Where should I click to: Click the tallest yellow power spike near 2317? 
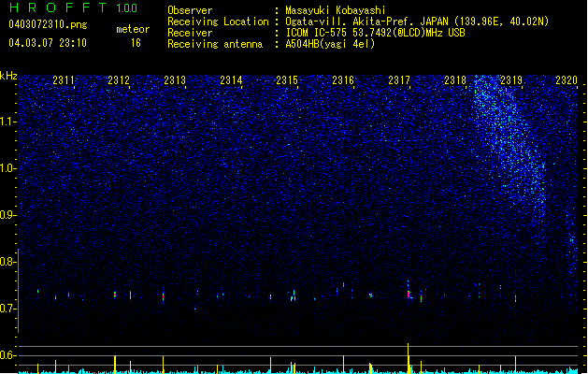(x=408, y=358)
